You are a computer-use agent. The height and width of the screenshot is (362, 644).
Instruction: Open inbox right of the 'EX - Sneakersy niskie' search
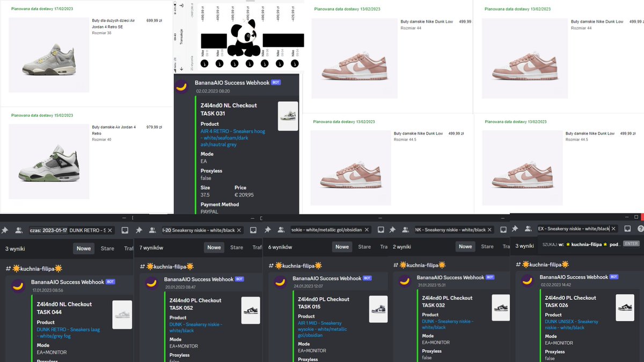[627, 228]
